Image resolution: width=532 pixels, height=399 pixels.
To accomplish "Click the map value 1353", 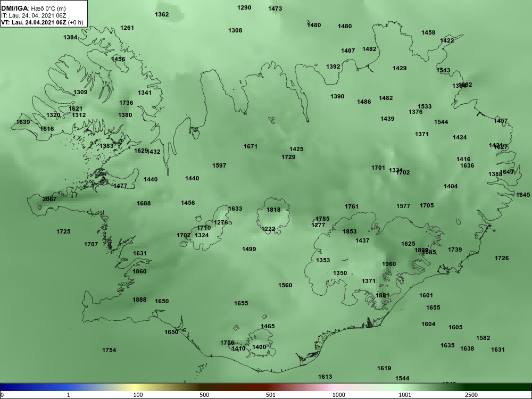I will coord(323,260).
